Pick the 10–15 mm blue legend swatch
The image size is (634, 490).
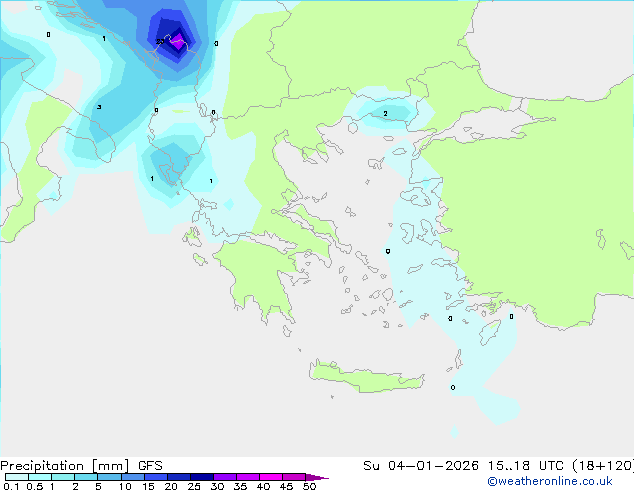(133, 477)
